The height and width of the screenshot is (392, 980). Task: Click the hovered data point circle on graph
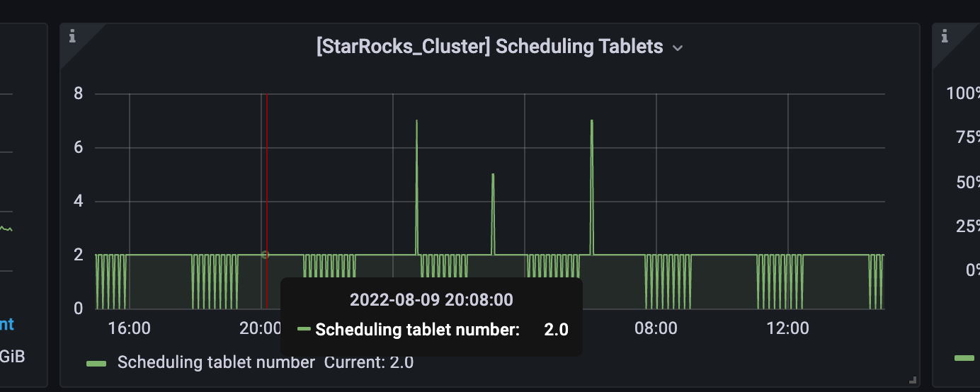(266, 255)
